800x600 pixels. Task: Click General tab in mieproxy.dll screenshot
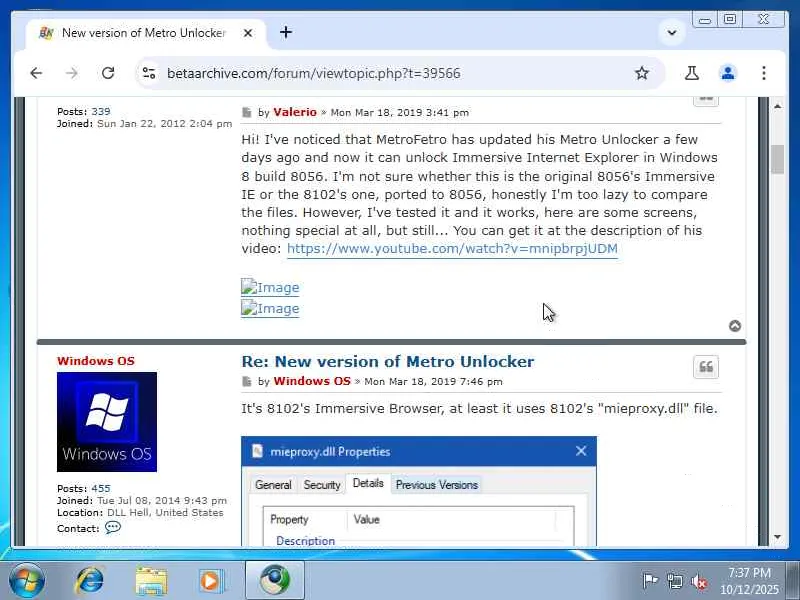click(273, 485)
